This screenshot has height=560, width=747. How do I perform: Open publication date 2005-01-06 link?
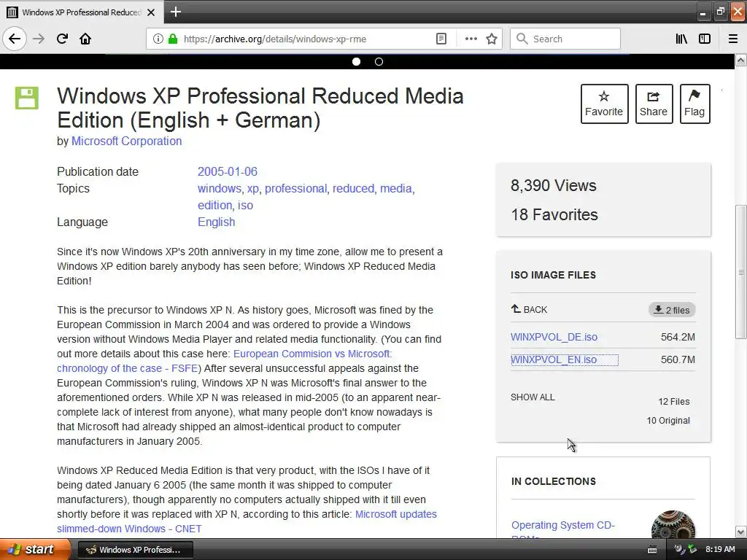[228, 171]
